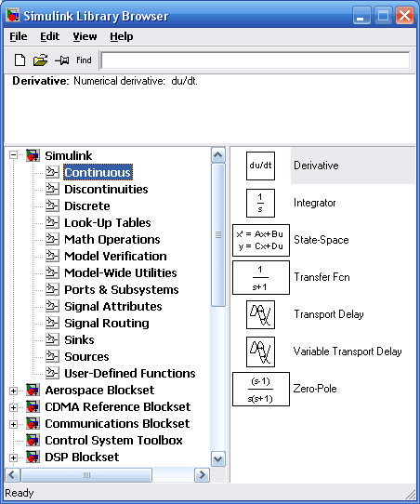The image size is (420, 504).
Task: Select the Continuous tree item
Action: pyautogui.click(x=98, y=172)
